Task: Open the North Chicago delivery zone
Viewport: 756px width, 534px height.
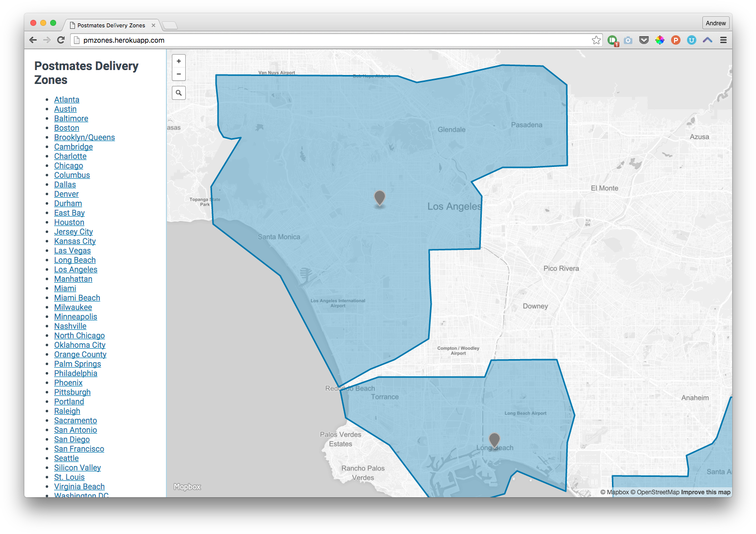Action: pyautogui.click(x=79, y=336)
